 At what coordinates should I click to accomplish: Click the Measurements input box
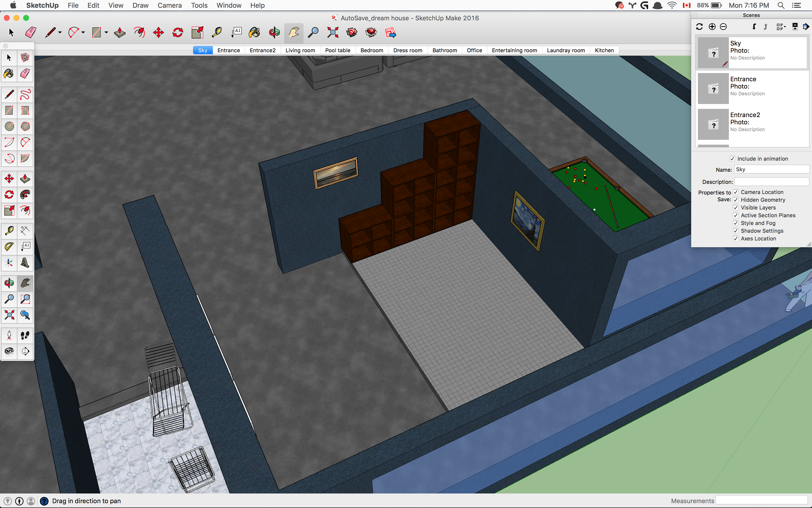click(762, 501)
